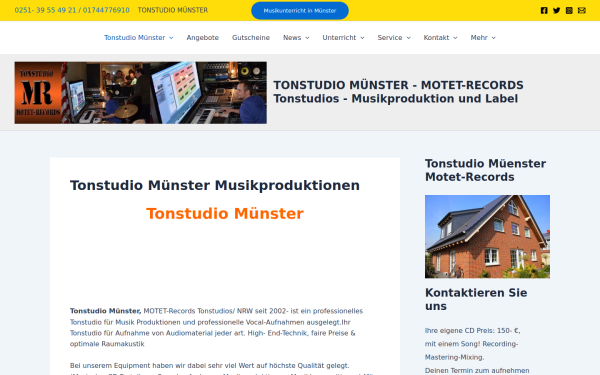Open the Unterricht menu item
Image resolution: width=600 pixels, height=375 pixels.
[x=339, y=38]
